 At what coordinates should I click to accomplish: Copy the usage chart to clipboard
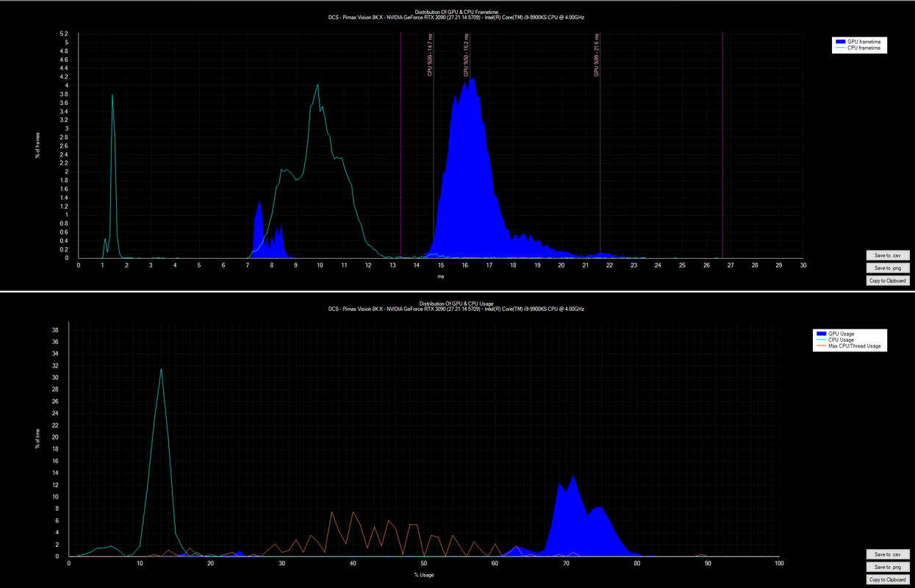888,579
